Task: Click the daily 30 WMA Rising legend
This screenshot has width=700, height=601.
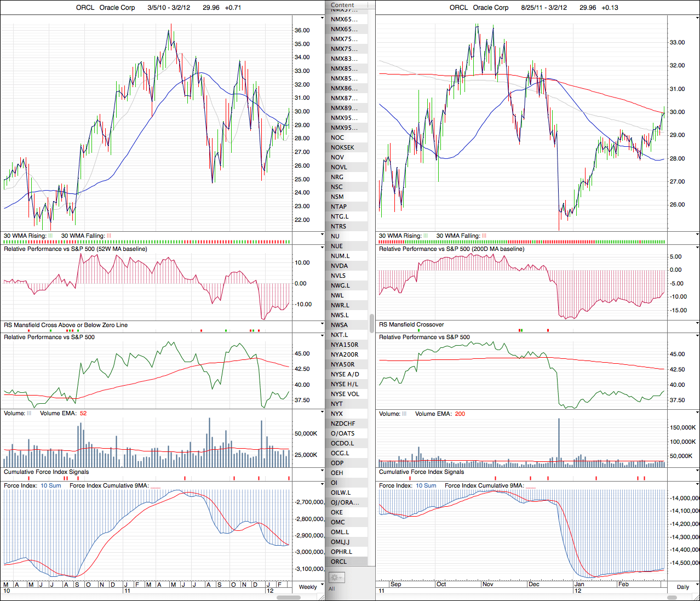Action: [403, 236]
